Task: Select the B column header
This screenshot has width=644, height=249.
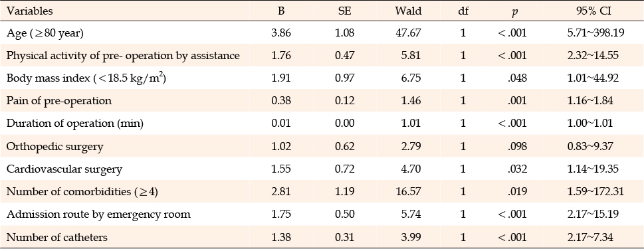Action: click(x=281, y=11)
